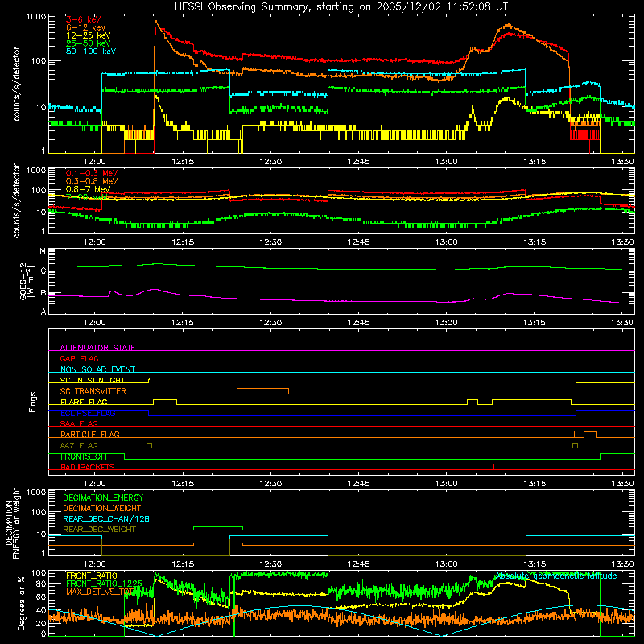Click the 'NON_SOLAR_EVENT' flag label
The height and width of the screenshot is (644, 644).
tap(97, 369)
